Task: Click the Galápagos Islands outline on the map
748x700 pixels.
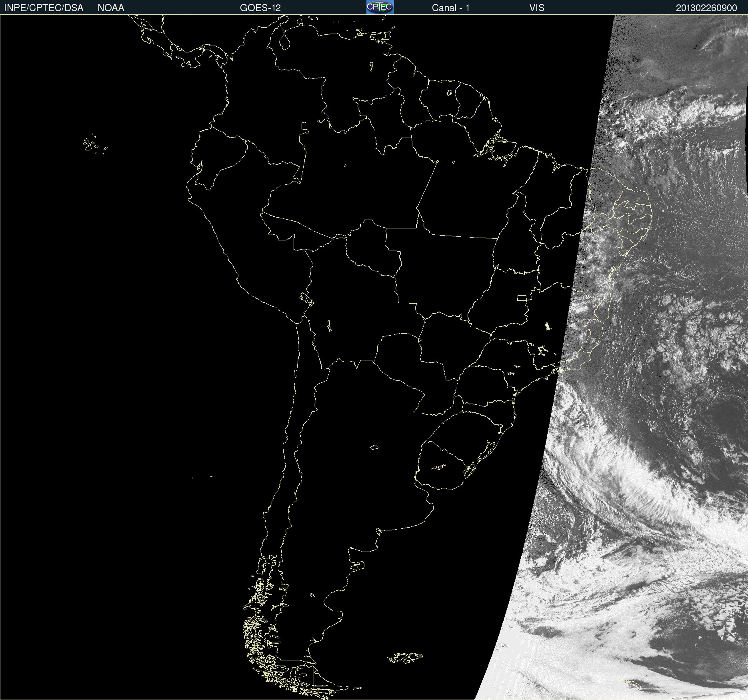Action: [95, 144]
